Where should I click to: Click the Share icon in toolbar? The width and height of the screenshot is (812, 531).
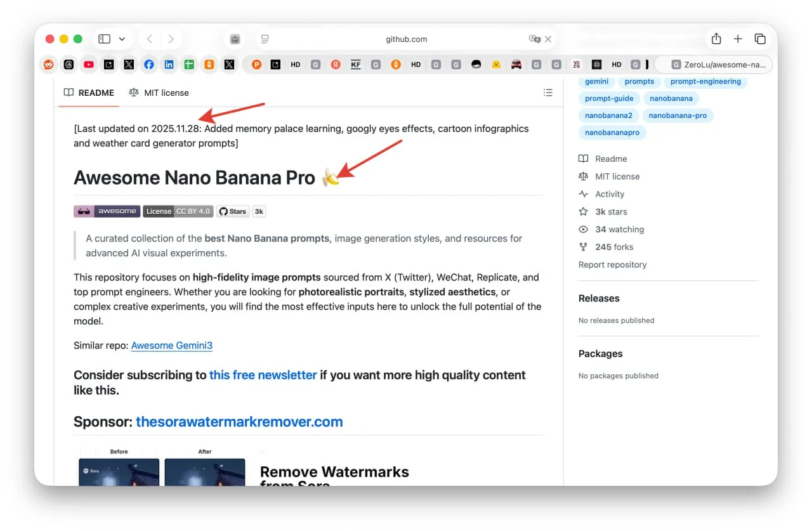click(716, 39)
